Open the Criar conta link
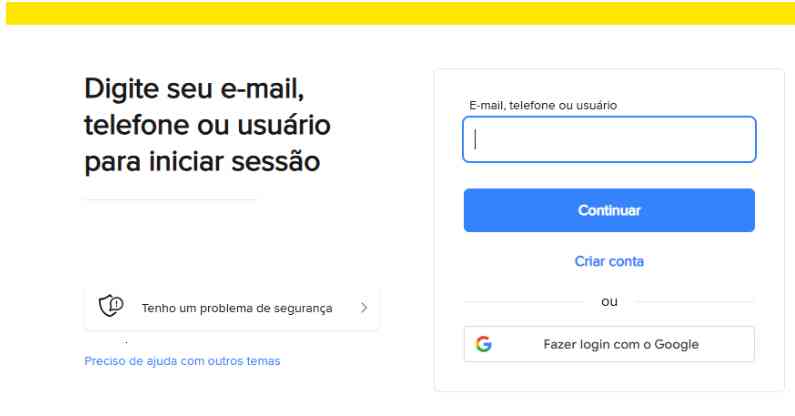795x416 pixels. tap(609, 262)
